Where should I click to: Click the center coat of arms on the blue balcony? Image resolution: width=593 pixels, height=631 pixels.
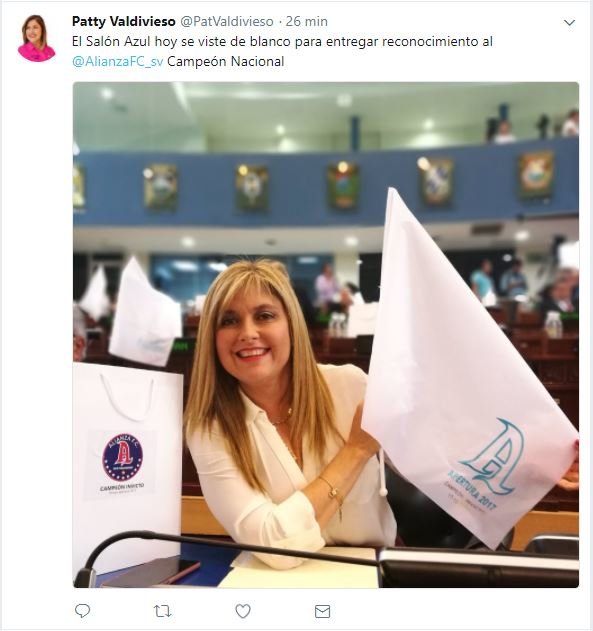point(343,184)
